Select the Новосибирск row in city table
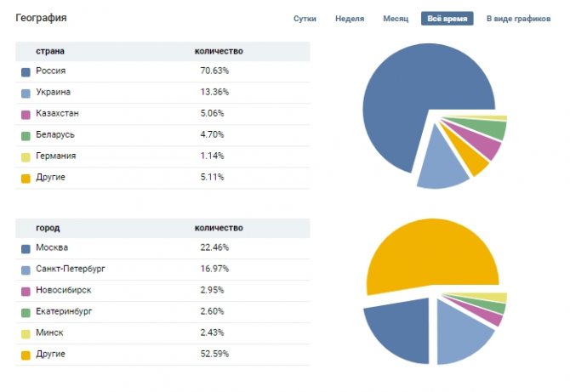 click(x=162, y=291)
